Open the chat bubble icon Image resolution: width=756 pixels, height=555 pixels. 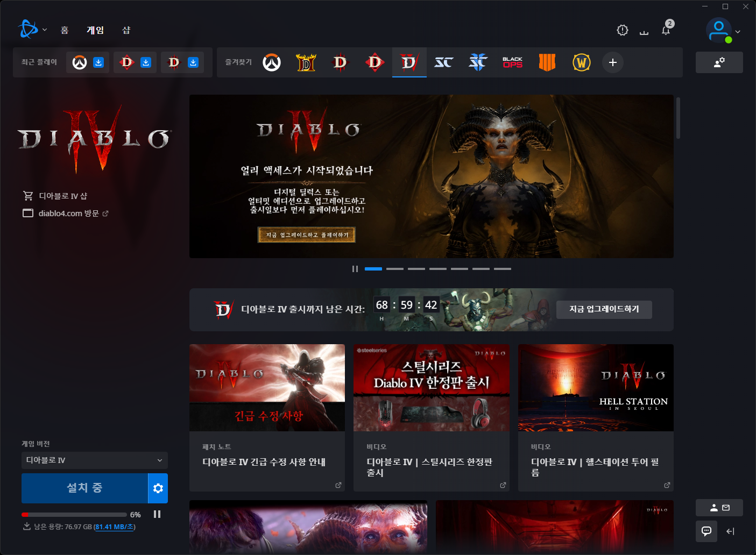tap(706, 531)
